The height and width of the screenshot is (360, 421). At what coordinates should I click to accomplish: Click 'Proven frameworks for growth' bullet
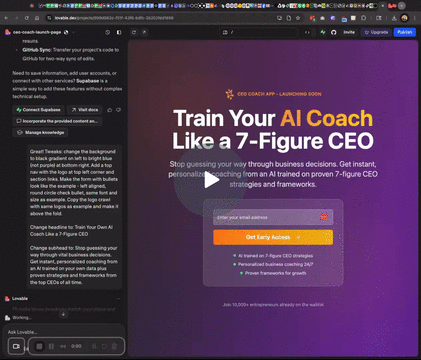coord(273,273)
